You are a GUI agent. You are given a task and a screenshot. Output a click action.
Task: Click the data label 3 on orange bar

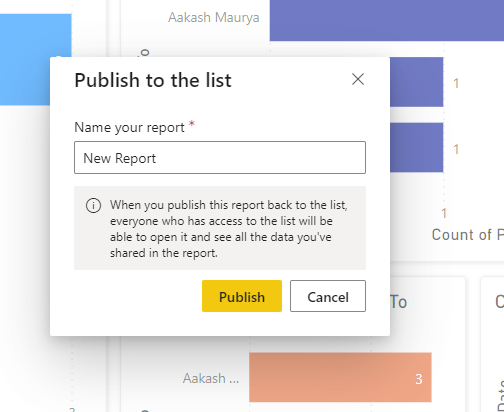(419, 379)
